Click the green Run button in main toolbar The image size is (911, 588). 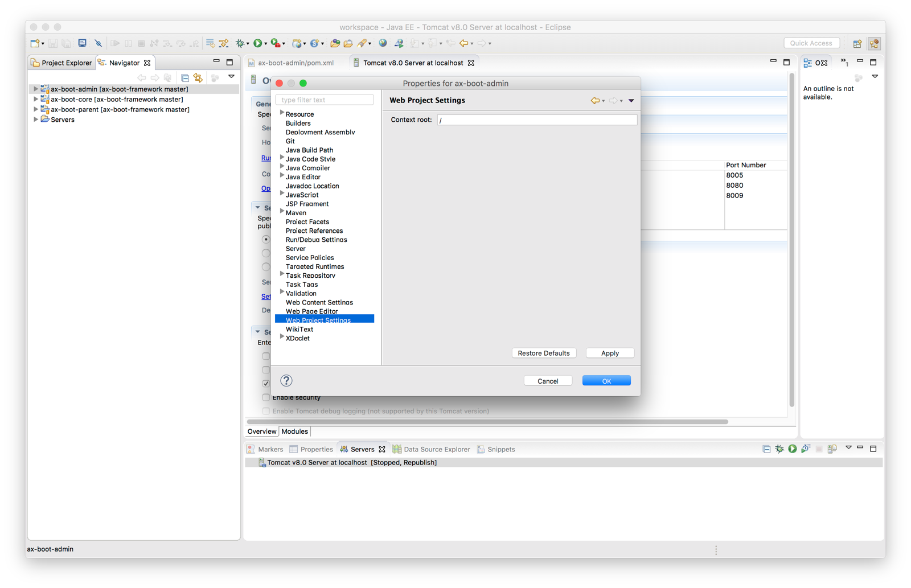[258, 43]
